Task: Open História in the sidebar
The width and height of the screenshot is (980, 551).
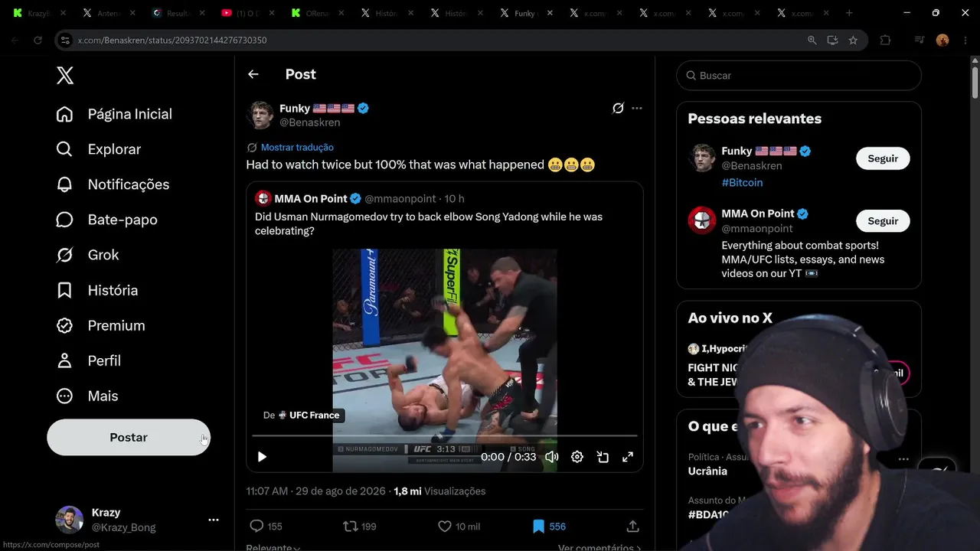Action: (97, 290)
